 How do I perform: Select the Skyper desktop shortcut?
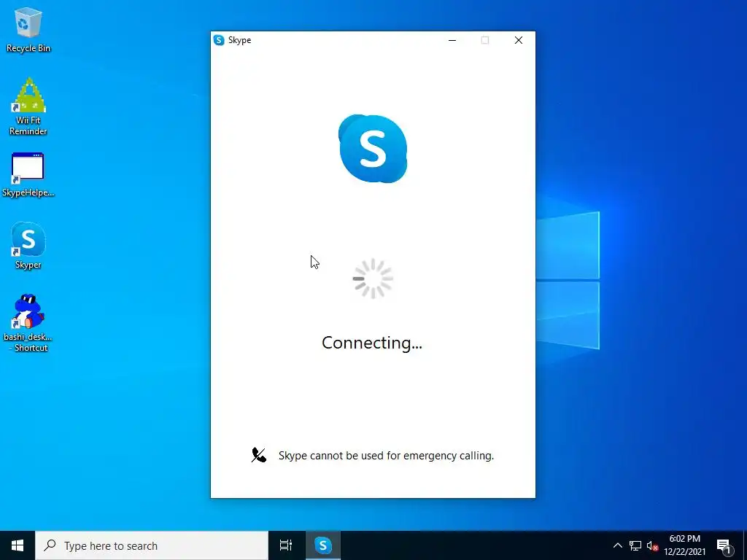28,246
